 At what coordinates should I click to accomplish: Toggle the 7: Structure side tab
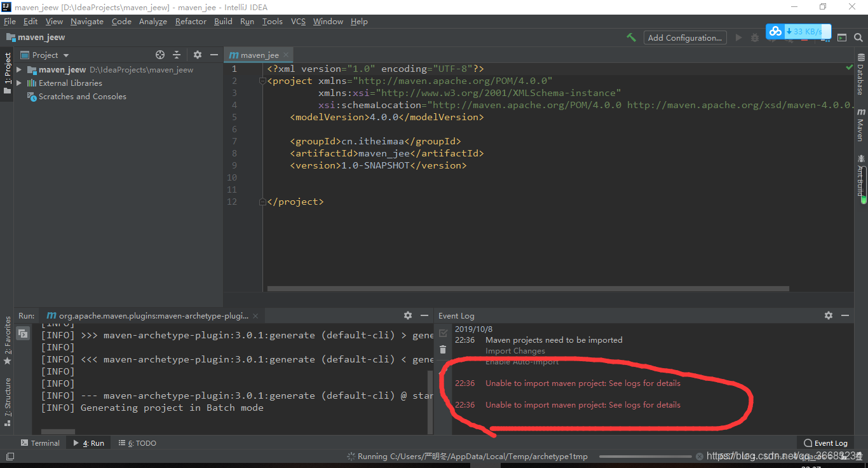coord(7,401)
